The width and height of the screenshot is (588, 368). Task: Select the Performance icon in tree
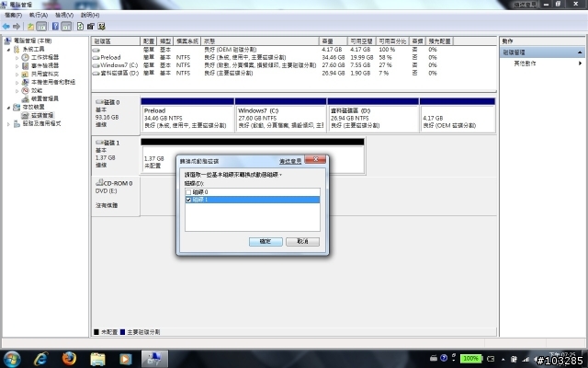pyautogui.click(x=25, y=90)
